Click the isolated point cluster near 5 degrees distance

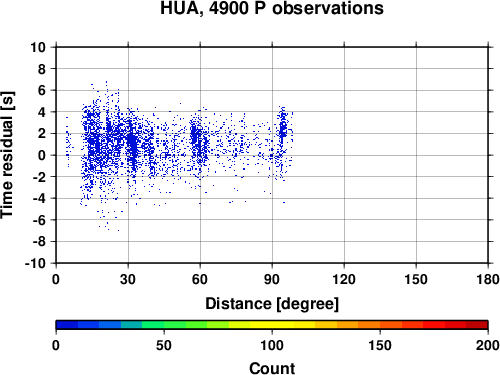pyautogui.click(x=68, y=142)
